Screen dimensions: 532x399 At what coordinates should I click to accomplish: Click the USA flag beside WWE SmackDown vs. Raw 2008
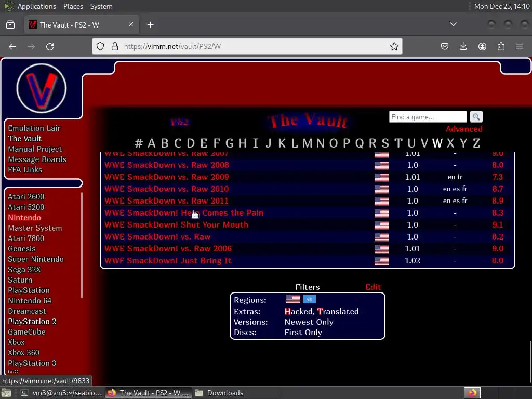pos(381,165)
